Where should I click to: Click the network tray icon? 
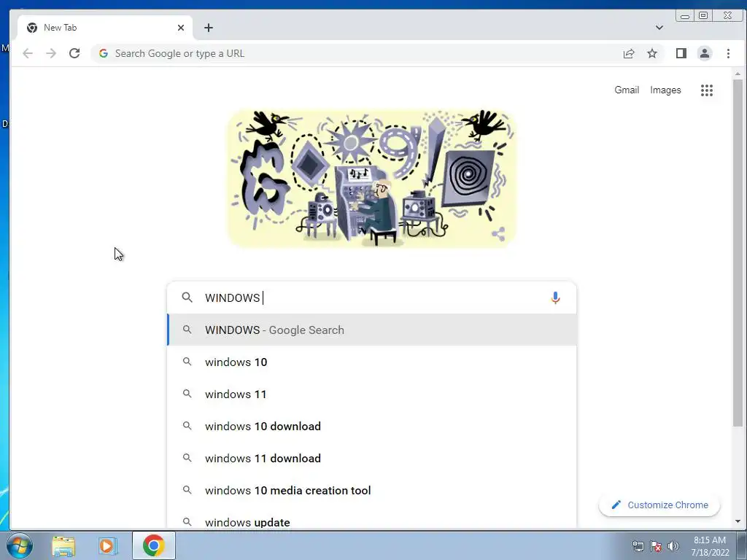tap(638, 546)
